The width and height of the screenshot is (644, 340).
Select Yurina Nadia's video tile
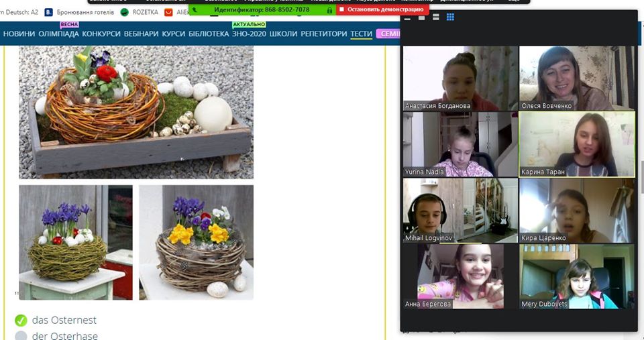(x=460, y=144)
